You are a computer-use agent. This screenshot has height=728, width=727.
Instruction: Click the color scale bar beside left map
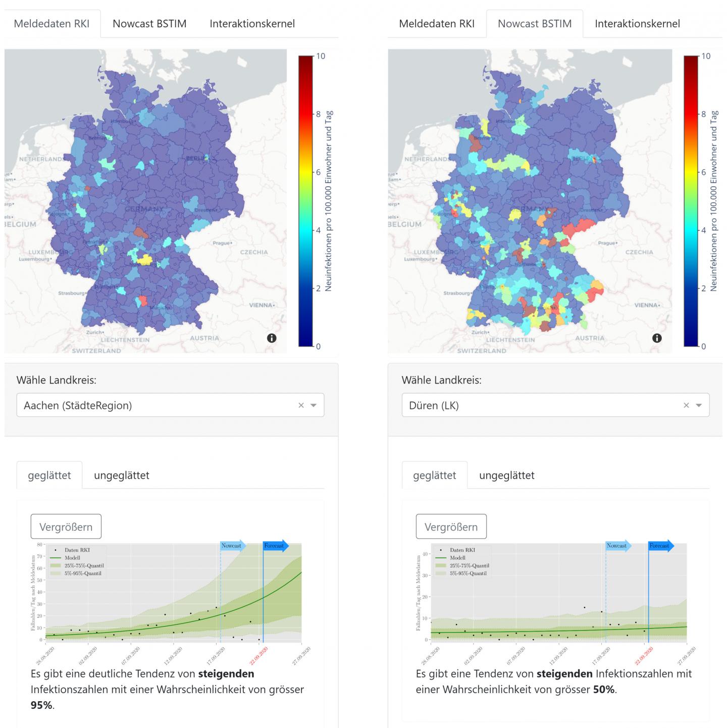point(306,201)
